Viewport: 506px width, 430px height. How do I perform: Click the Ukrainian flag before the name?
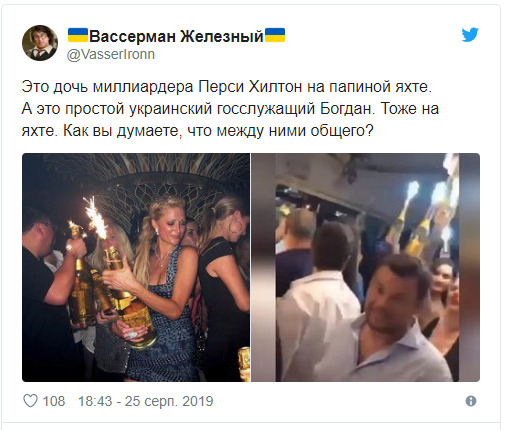(x=78, y=35)
